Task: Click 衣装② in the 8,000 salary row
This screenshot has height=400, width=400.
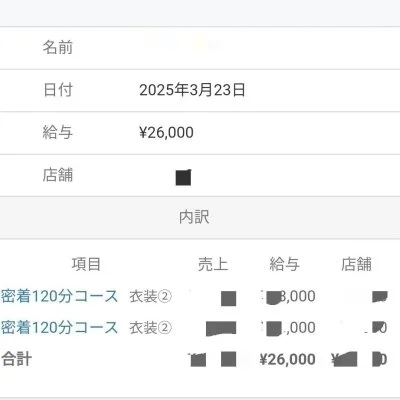Action: tap(150, 296)
